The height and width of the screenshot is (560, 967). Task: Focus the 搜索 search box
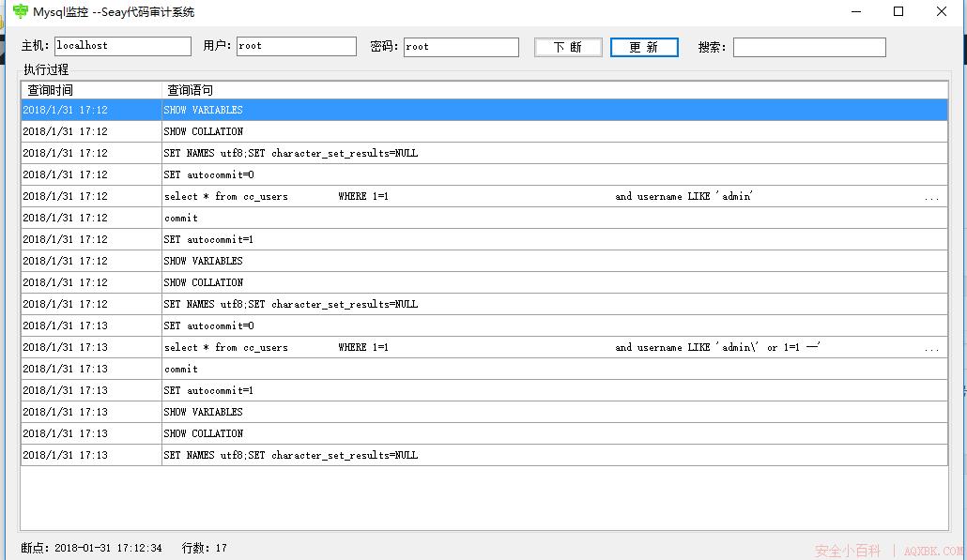[x=809, y=48]
